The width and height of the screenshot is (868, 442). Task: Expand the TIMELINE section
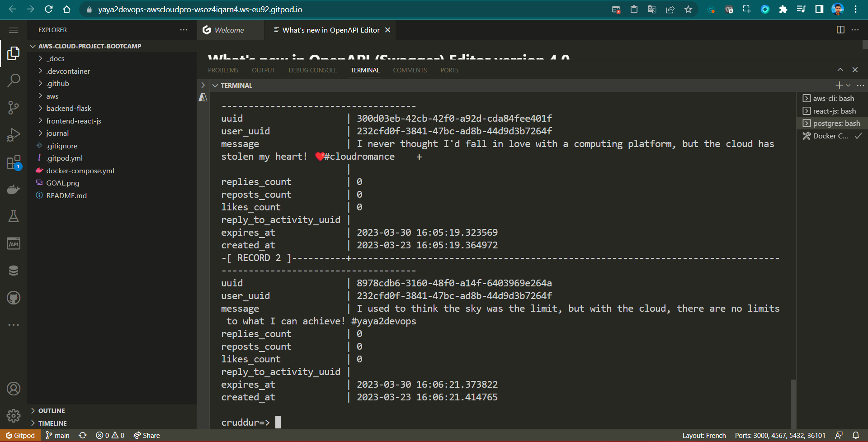(x=52, y=423)
